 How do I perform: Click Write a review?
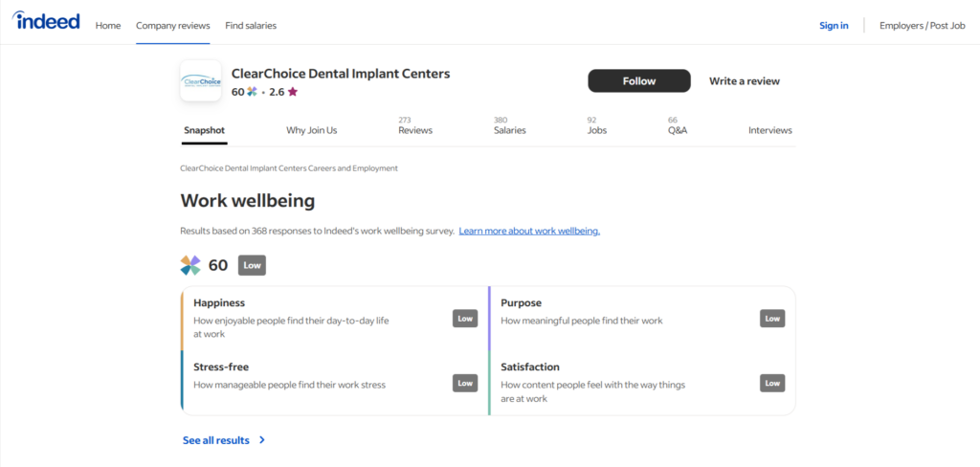point(744,81)
